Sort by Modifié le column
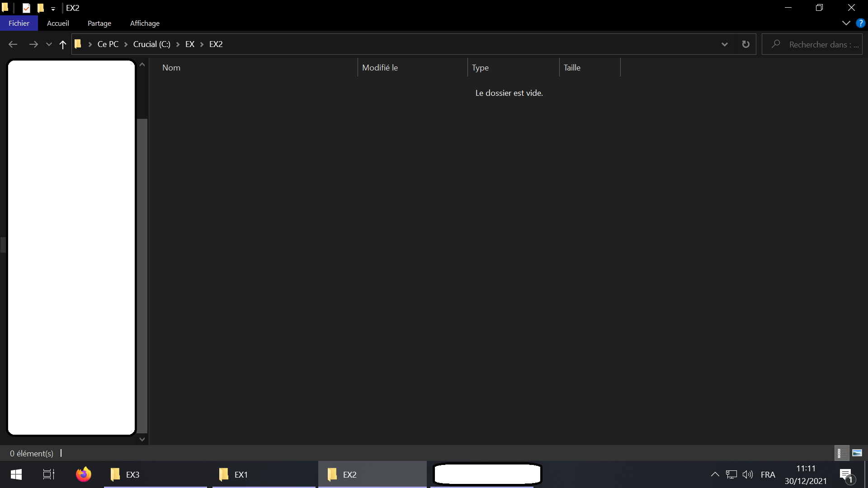This screenshot has width=868, height=488. [380, 68]
